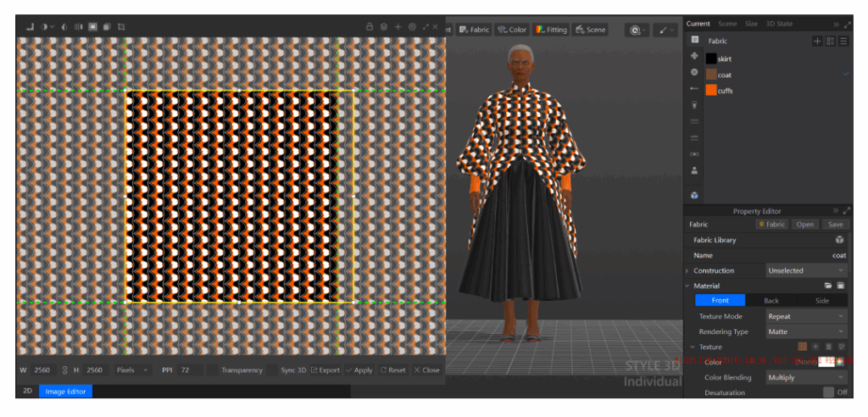Expand the Construction section

pos(687,271)
